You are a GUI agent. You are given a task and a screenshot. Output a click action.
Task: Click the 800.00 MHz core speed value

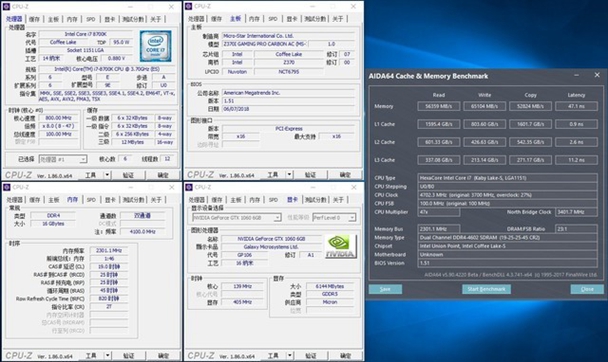pyautogui.click(x=59, y=118)
